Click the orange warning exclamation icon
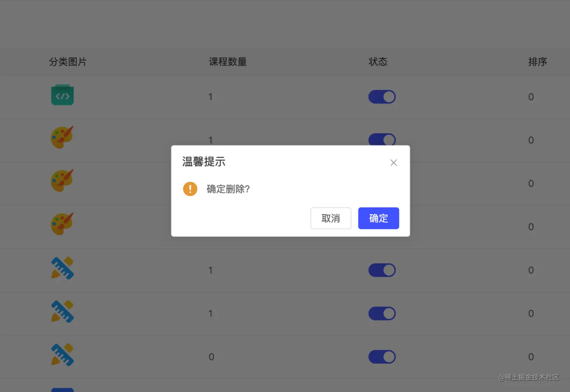This screenshot has width=570, height=392. click(x=190, y=189)
